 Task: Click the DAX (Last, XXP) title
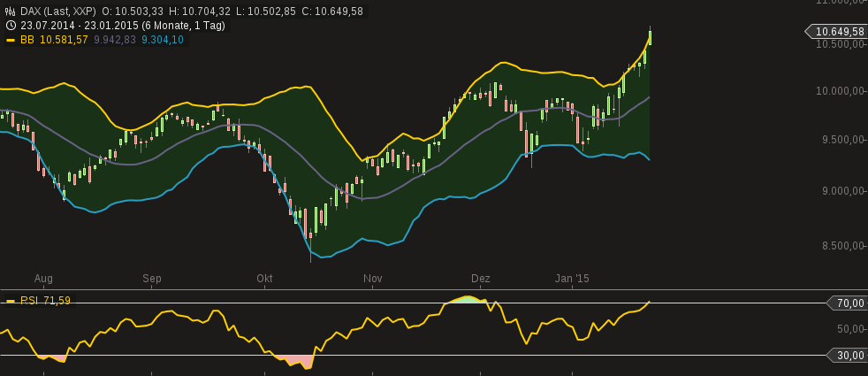(58, 12)
